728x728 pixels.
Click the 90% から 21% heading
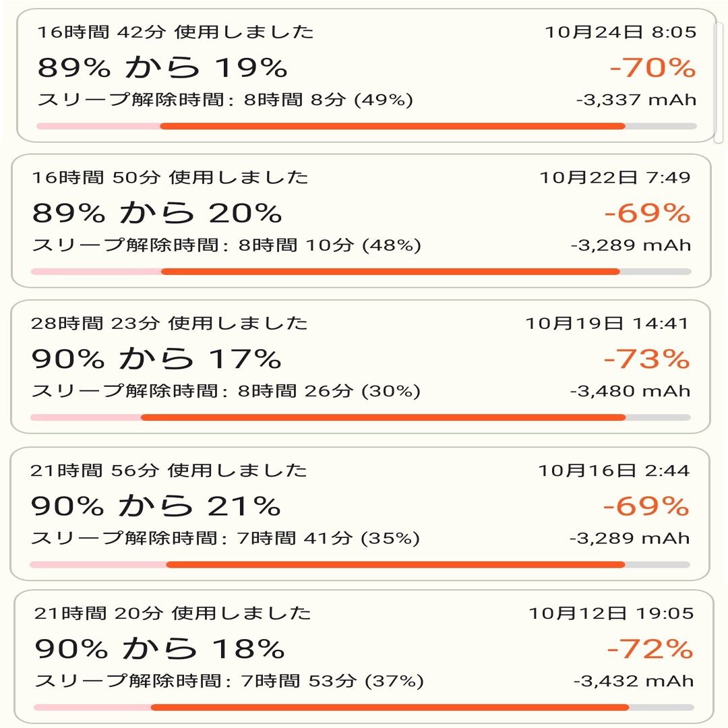[156, 506]
